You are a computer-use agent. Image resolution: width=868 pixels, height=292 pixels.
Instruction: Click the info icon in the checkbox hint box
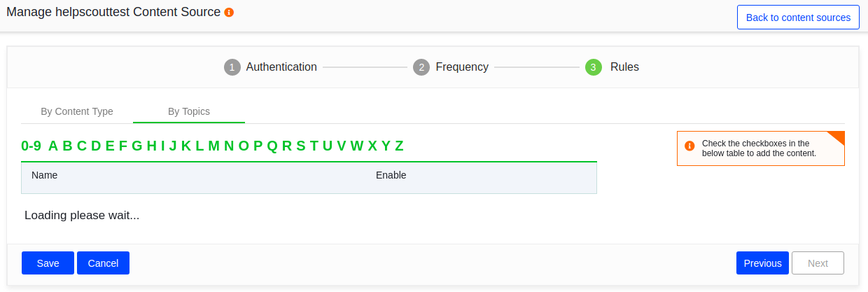689,146
